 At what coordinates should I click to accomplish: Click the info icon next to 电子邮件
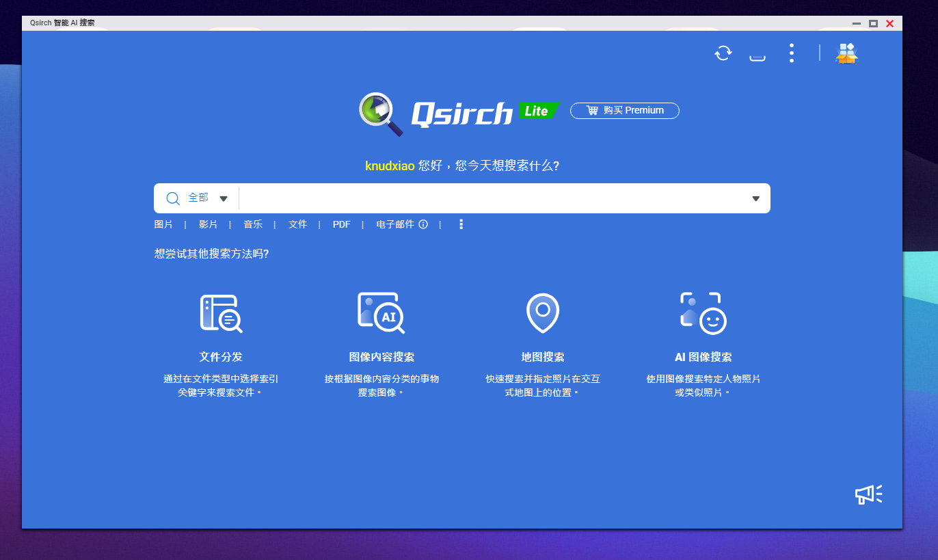click(423, 224)
